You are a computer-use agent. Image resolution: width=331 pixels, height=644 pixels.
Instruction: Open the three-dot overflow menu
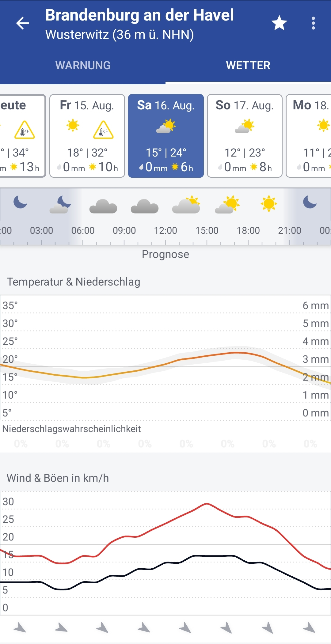click(x=313, y=23)
